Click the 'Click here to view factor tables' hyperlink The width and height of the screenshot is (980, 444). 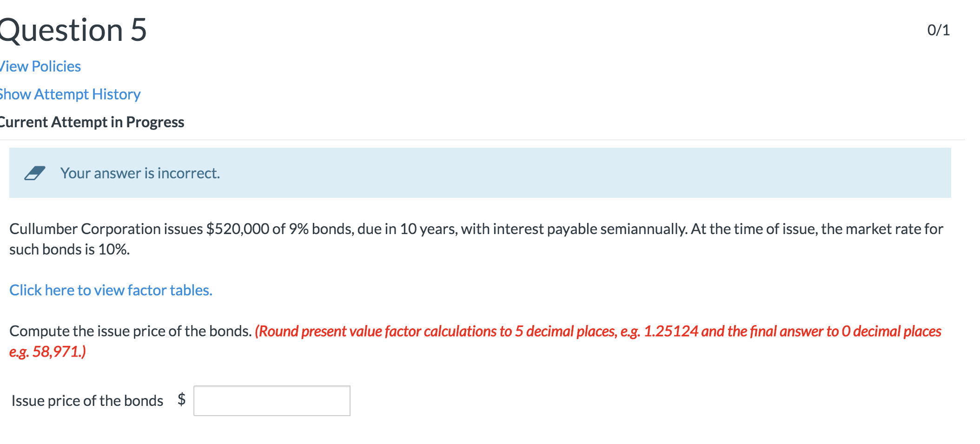pyautogui.click(x=110, y=290)
